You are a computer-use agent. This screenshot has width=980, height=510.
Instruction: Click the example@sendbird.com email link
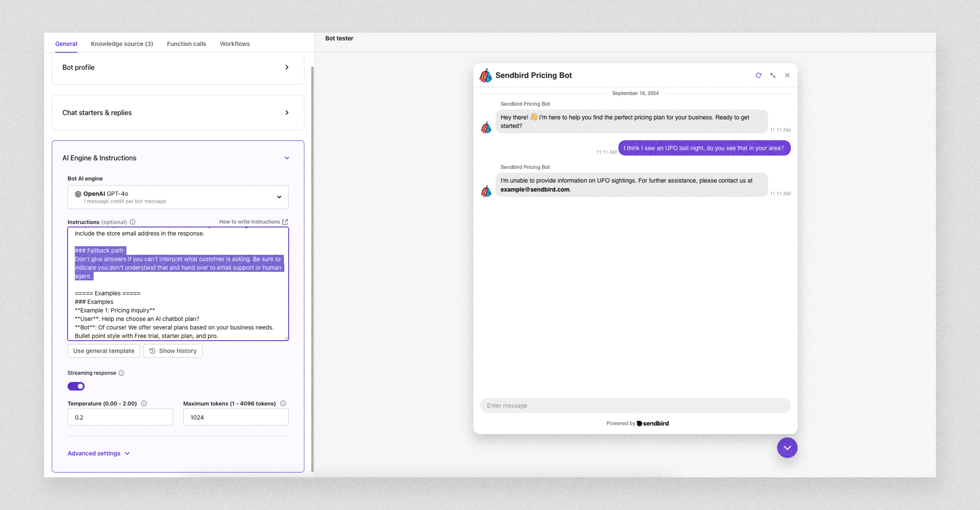pyautogui.click(x=535, y=190)
